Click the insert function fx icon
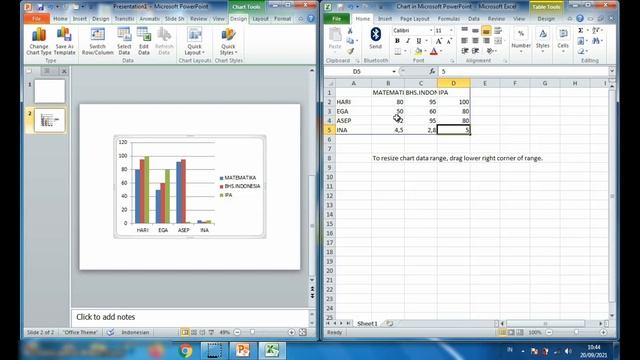This screenshot has width=640, height=360. [x=432, y=71]
